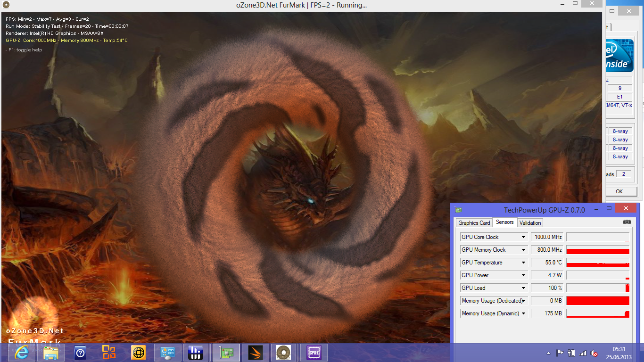Launch Internet Explorer from the taskbar

[22, 352]
